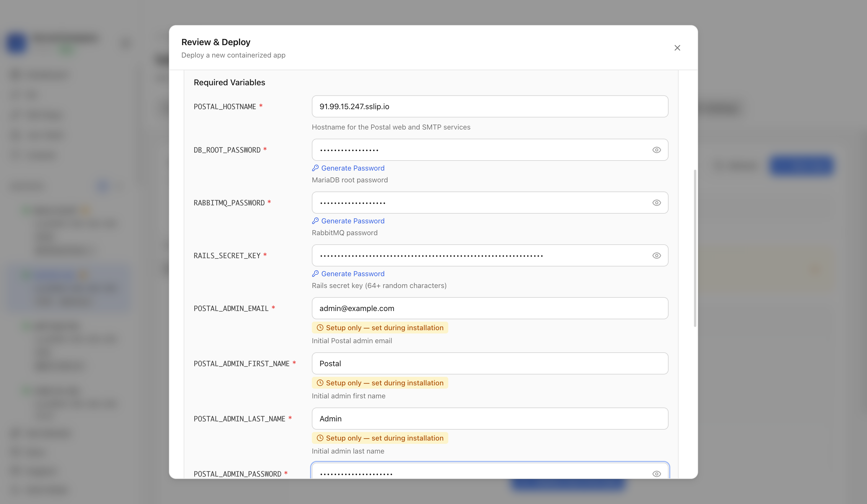The width and height of the screenshot is (867, 504).
Task: Click the "MariaDB root password" description
Action: pos(350,180)
